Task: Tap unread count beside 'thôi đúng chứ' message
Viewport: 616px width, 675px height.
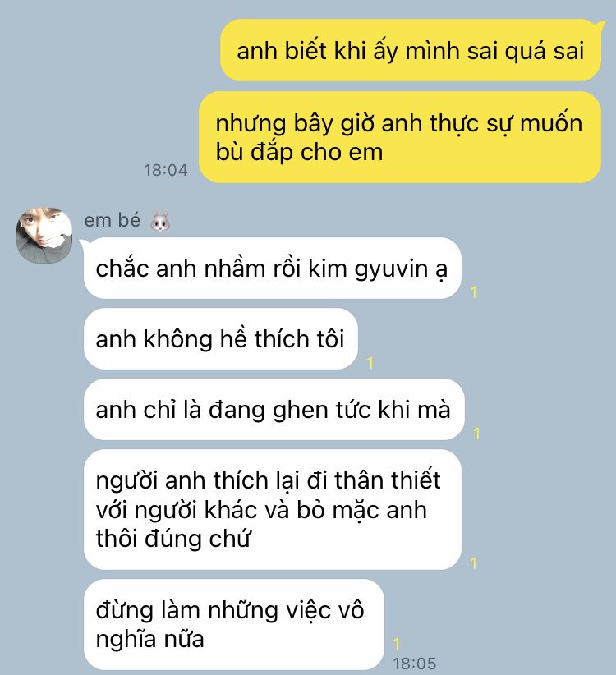Action: (x=474, y=563)
